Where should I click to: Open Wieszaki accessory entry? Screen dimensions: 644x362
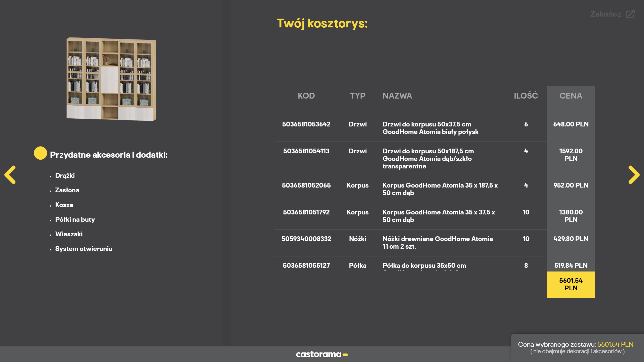point(69,234)
